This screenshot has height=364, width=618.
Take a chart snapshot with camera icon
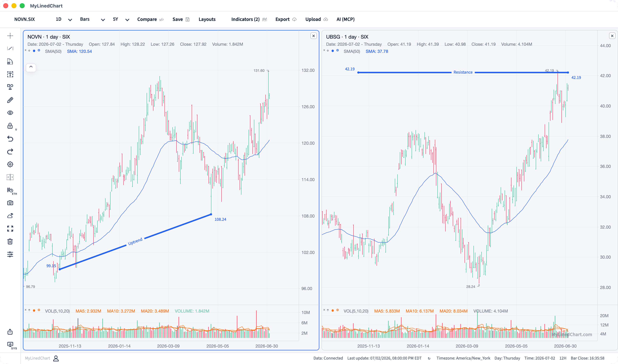[x=10, y=203]
